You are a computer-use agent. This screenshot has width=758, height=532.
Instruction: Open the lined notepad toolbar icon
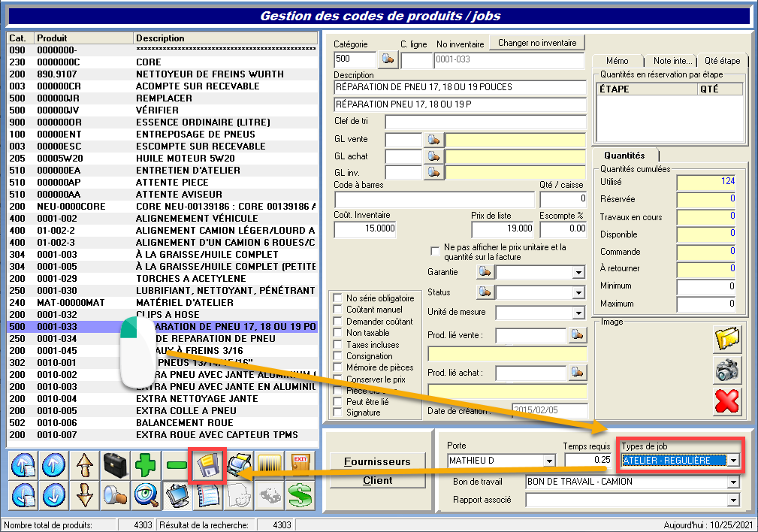coord(208,496)
